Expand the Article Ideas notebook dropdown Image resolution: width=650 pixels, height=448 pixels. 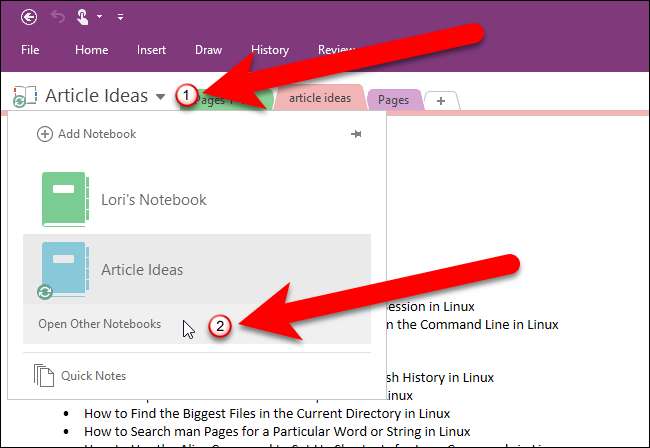coord(160,97)
